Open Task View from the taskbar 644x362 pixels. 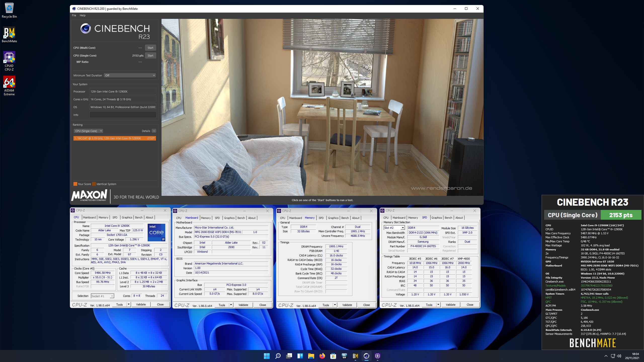[289, 356]
